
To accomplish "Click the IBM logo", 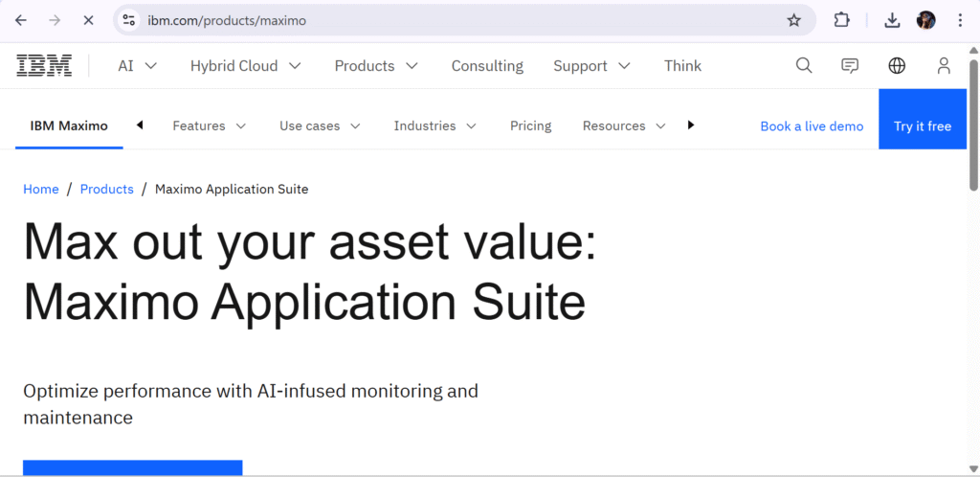I will coord(44,66).
